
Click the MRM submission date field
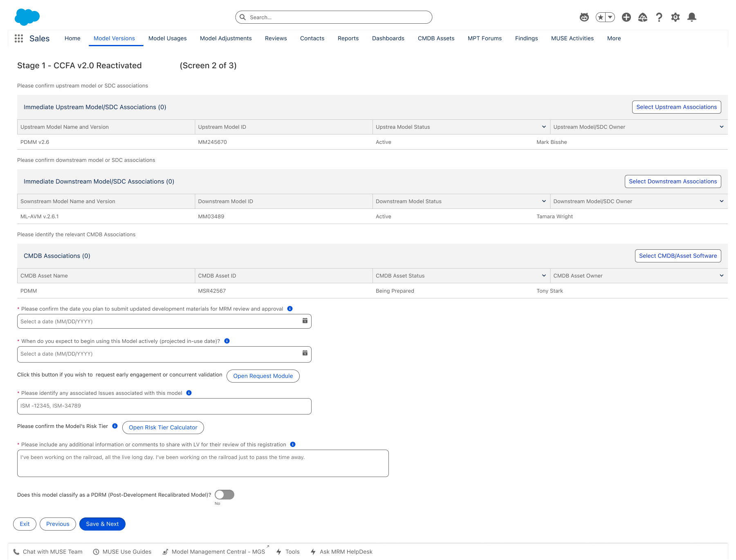click(x=164, y=321)
